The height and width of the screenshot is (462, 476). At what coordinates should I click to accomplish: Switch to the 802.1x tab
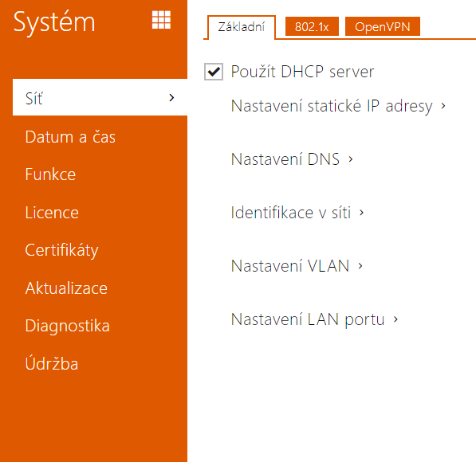[x=312, y=27]
